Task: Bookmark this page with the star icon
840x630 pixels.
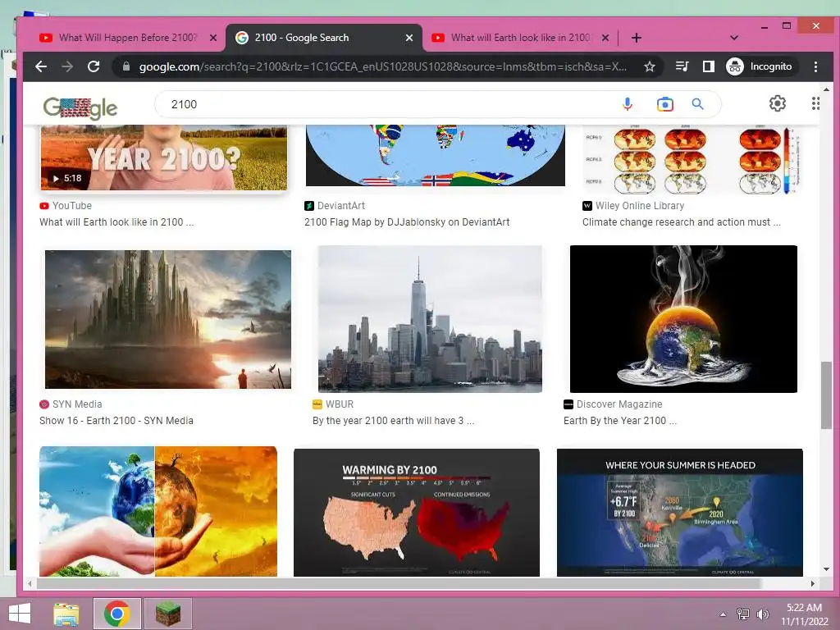Action: [650, 66]
